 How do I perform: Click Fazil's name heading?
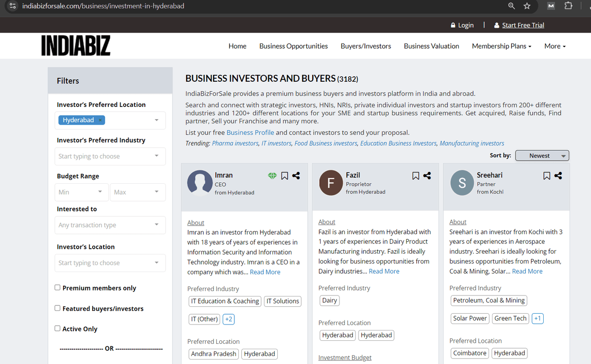point(353,175)
